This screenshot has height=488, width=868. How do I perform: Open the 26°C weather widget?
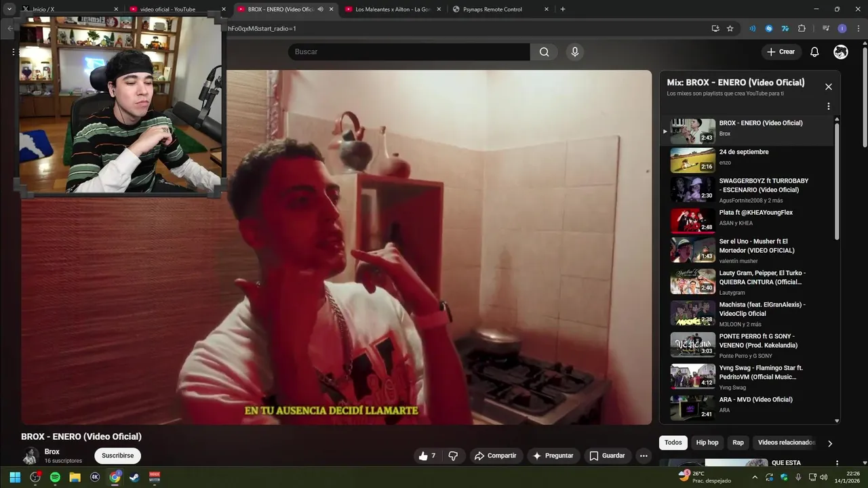[x=705, y=477]
